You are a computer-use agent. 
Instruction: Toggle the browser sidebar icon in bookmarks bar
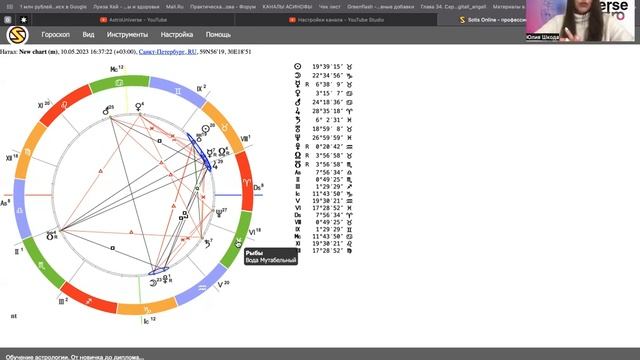click(x=10, y=7)
